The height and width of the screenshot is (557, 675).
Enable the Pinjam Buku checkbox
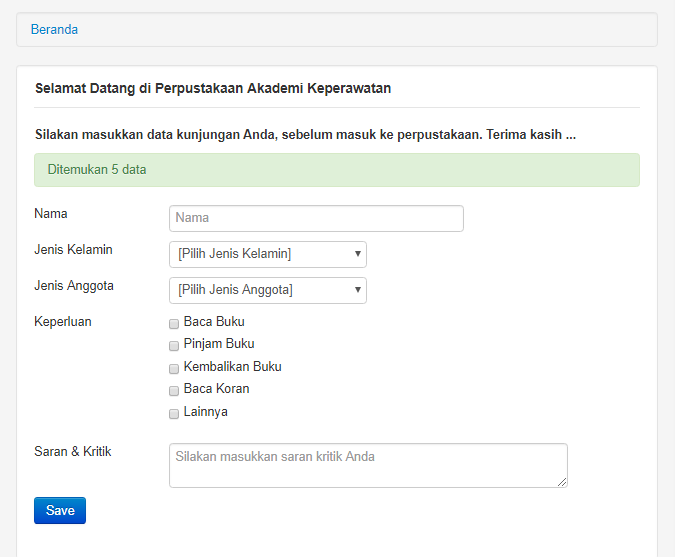coord(174,345)
